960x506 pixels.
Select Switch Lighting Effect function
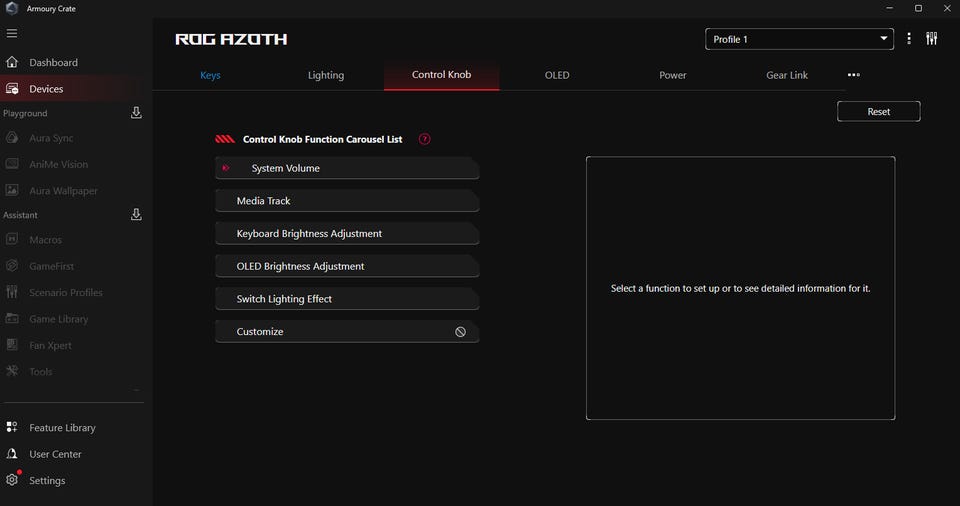point(347,299)
